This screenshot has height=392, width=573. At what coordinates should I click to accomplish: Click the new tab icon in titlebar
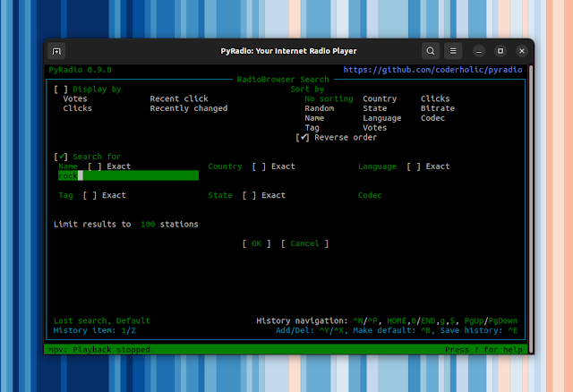[56, 51]
